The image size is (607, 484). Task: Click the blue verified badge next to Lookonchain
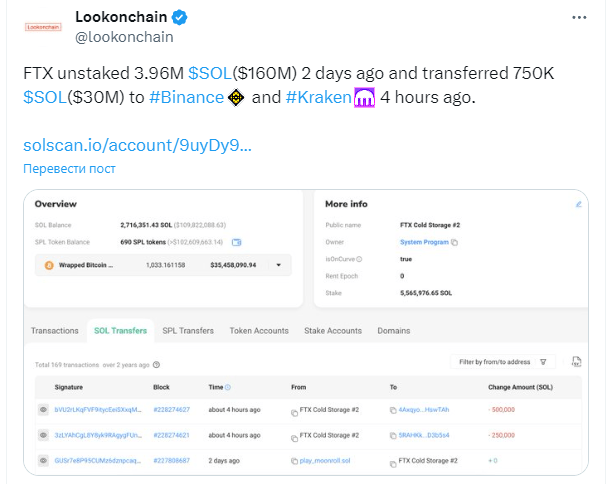(179, 17)
